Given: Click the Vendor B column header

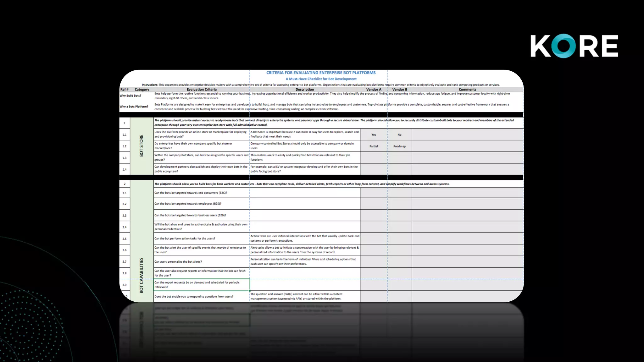Looking at the screenshot, I should [x=399, y=90].
